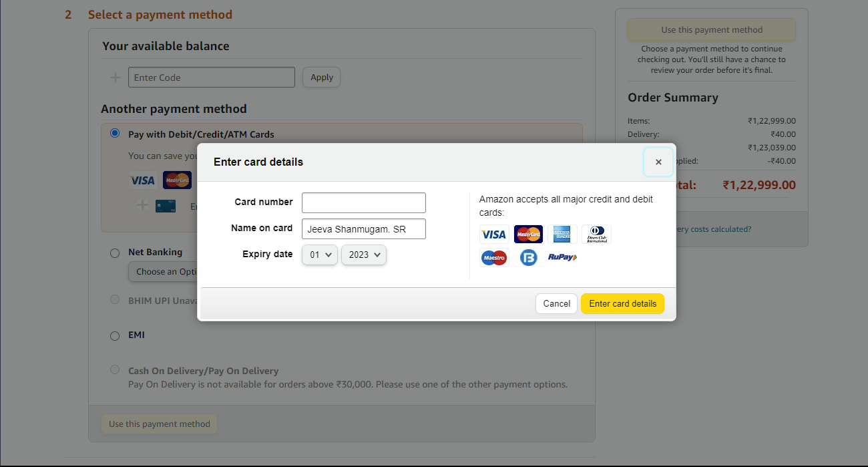
Task: Close the Enter card details dialog
Action: (x=658, y=162)
